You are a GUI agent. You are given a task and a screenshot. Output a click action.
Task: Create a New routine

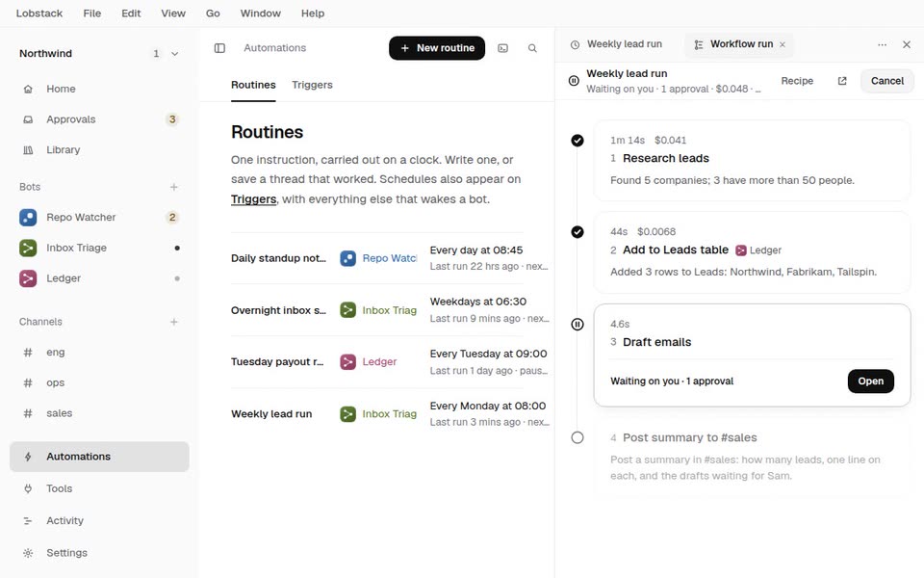point(437,48)
